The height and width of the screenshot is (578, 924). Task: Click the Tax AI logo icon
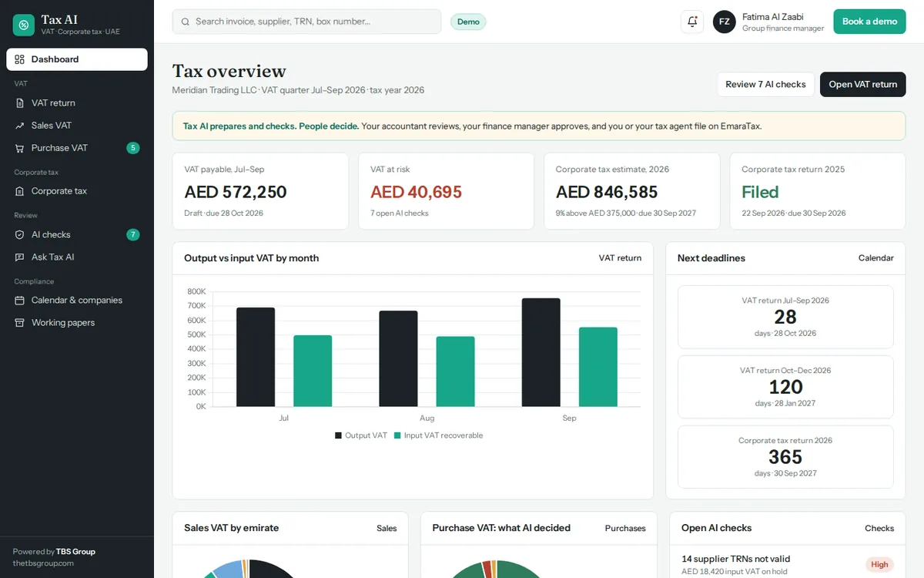coord(24,25)
